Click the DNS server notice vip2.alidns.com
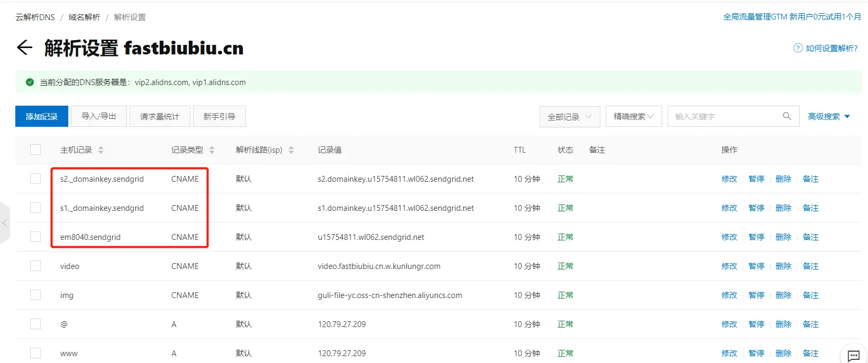The width and height of the screenshot is (868, 363). 161,82
